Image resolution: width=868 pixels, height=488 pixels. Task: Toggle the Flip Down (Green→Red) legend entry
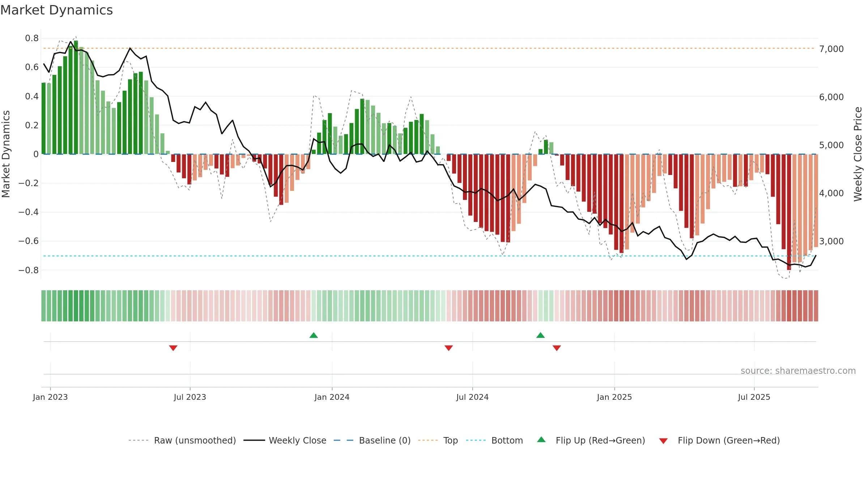tap(719, 440)
